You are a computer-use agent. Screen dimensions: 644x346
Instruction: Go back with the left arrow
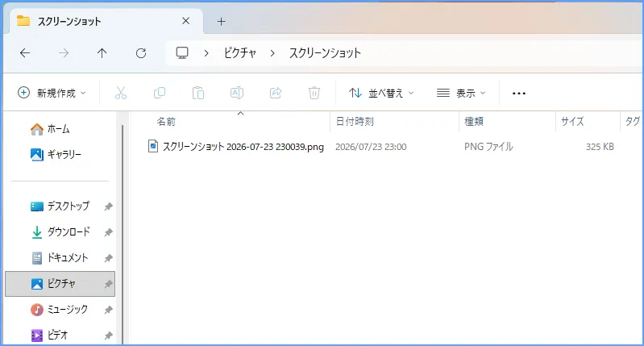25,53
